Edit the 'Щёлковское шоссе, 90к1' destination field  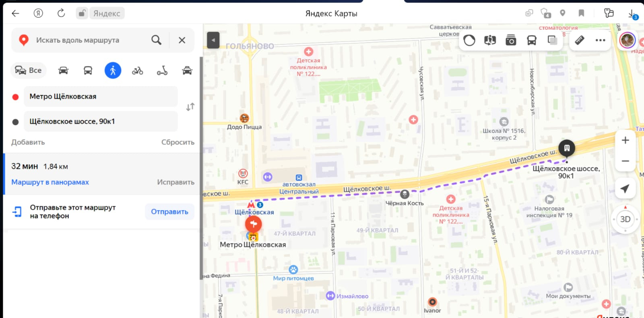[101, 121]
